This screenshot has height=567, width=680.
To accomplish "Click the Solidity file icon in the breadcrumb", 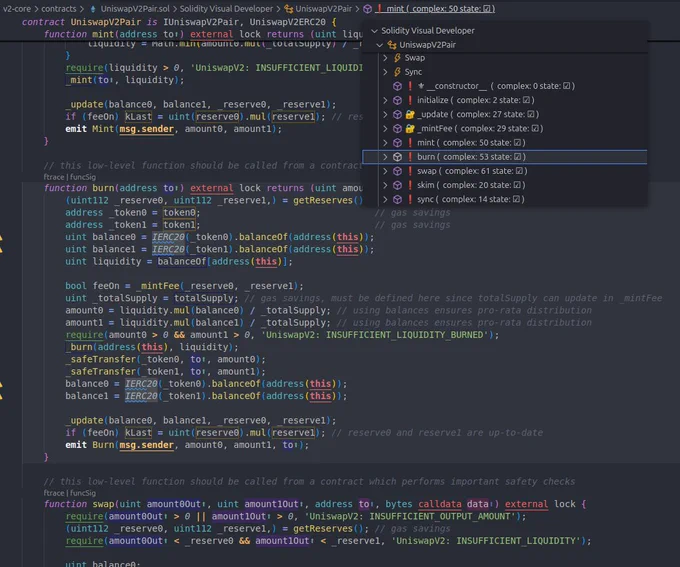I will pos(93,9).
